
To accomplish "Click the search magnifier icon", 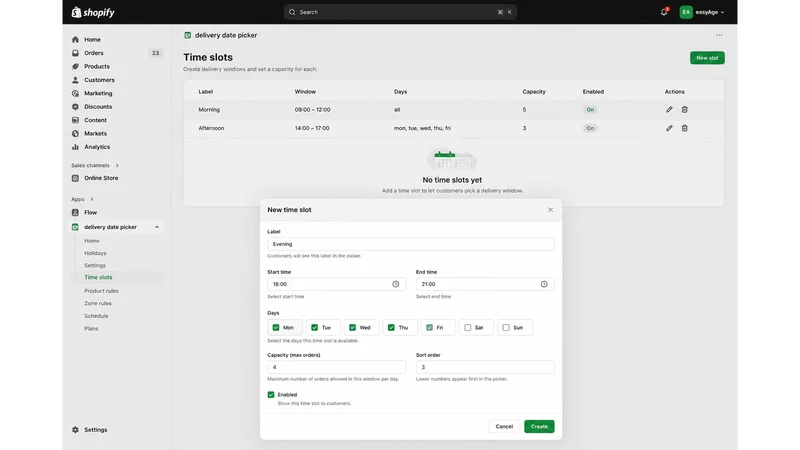I will coord(292,12).
